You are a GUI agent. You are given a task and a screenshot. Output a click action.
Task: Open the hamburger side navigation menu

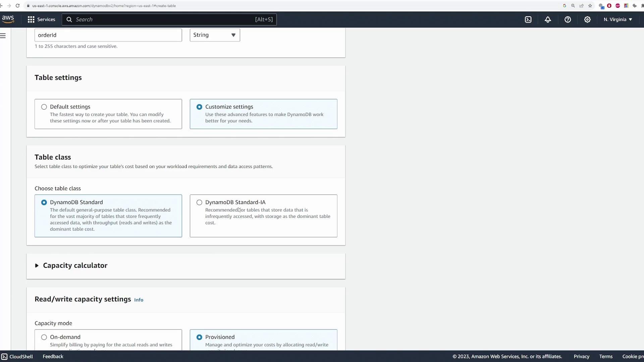coord(3,36)
